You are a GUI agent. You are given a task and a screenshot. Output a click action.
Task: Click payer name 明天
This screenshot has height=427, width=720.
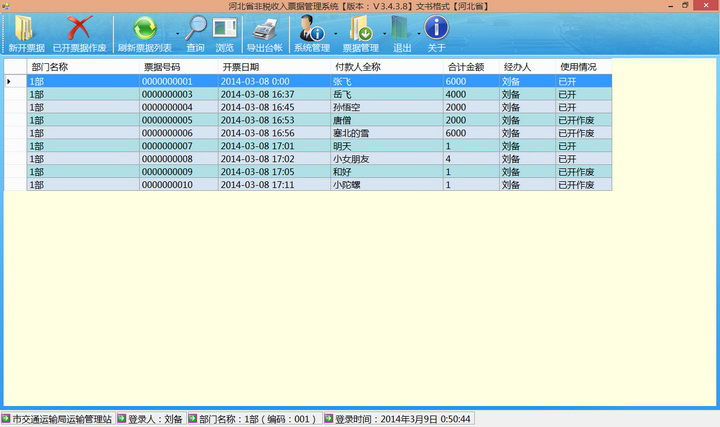342,146
